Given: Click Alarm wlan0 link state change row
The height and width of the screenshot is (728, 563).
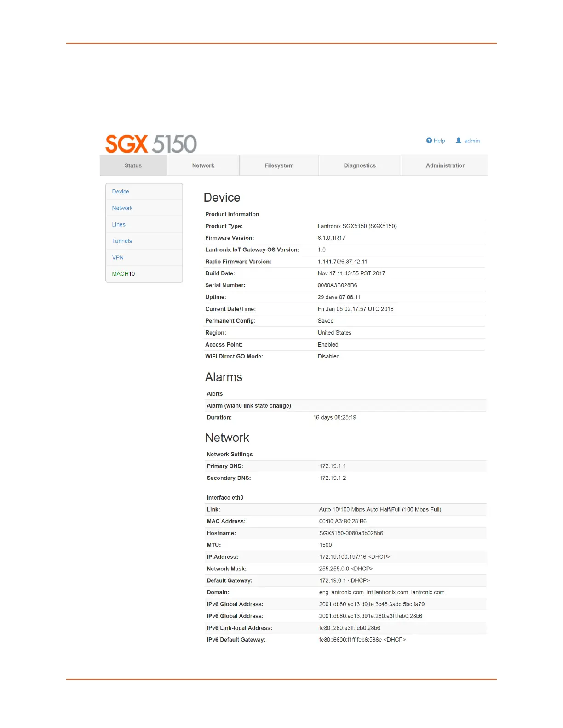Looking at the screenshot, I should pos(345,406).
